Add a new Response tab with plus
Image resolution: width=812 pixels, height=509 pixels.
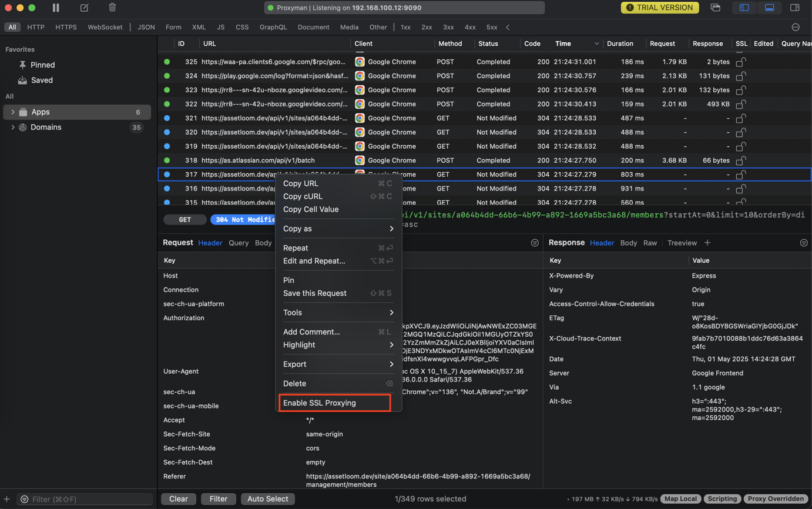[x=707, y=243]
